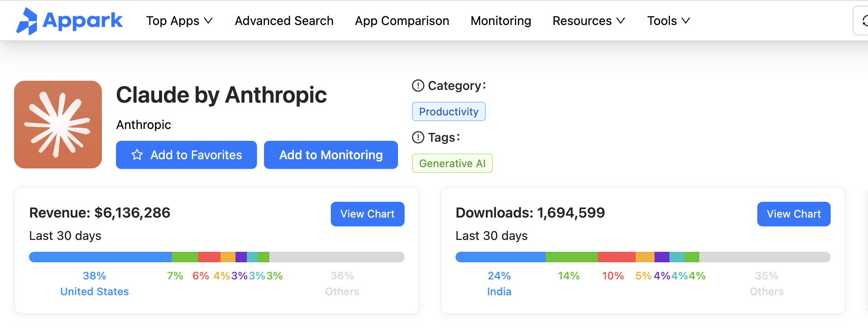This screenshot has width=868, height=336.
Task: Expand the Top Apps dropdown menu
Action: [179, 21]
